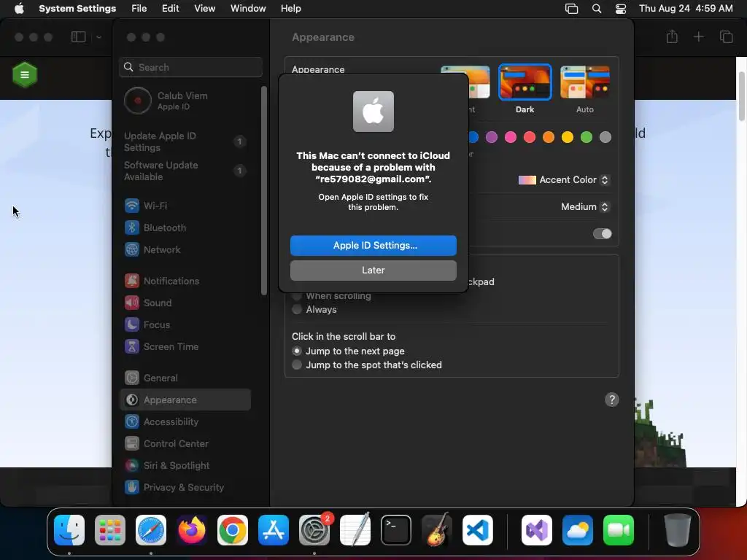
Task: Open TextEdit from the Dock
Action: tap(355, 530)
